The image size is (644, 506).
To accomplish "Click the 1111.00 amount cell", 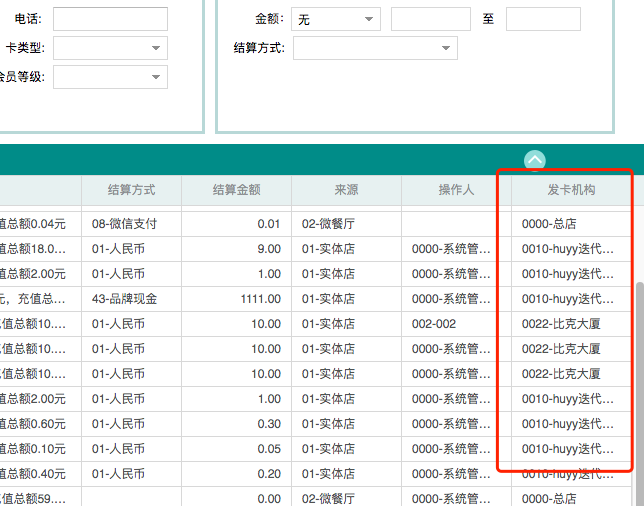I will [x=237, y=299].
